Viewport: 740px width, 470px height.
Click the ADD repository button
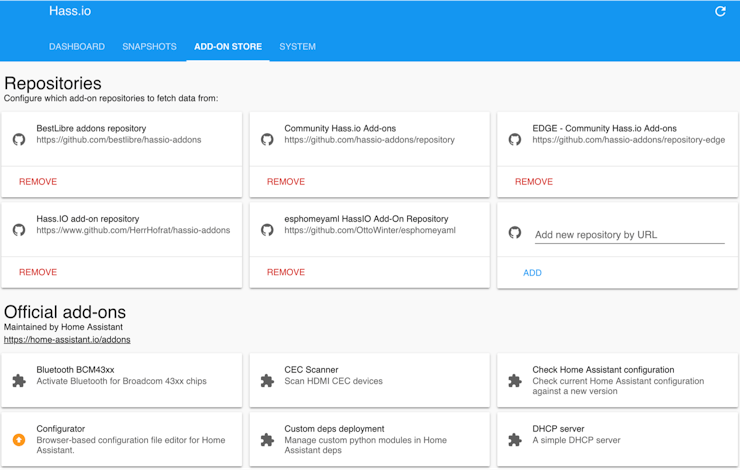pyautogui.click(x=532, y=273)
